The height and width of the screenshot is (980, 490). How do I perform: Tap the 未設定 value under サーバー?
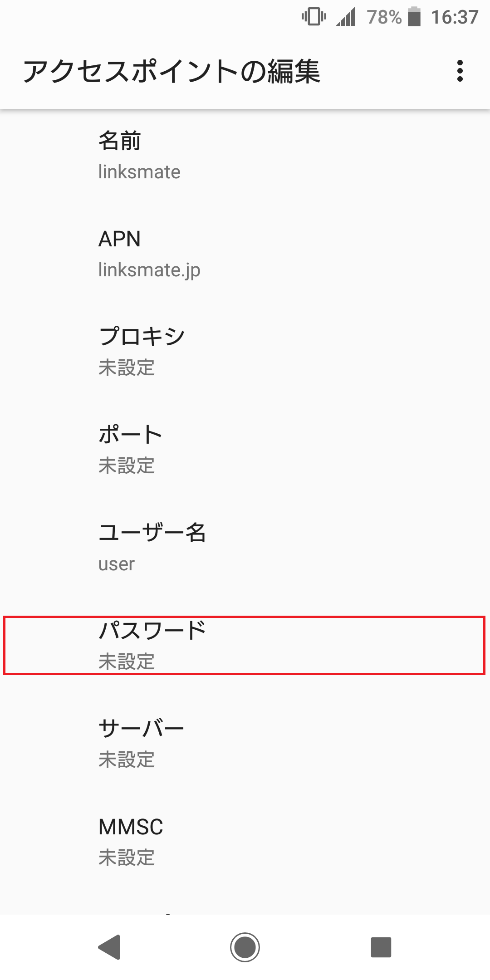tap(127, 760)
